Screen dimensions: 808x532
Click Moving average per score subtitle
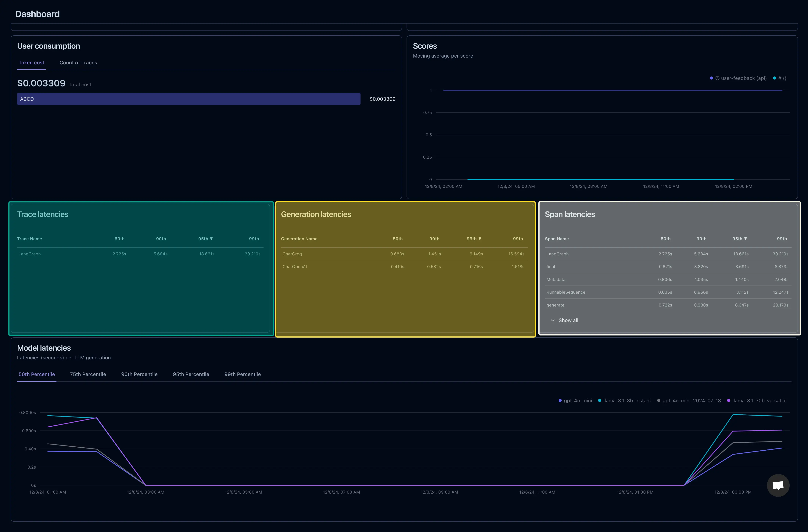443,56
